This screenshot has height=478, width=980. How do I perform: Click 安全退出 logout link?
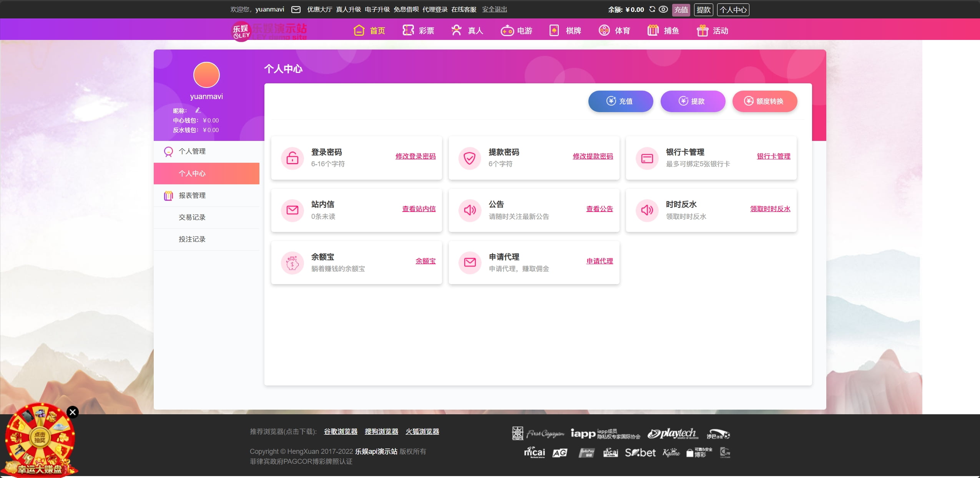494,9
